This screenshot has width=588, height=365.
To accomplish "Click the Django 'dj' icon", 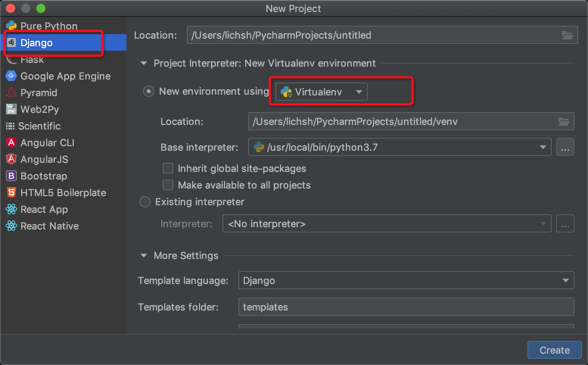I will pos(11,42).
